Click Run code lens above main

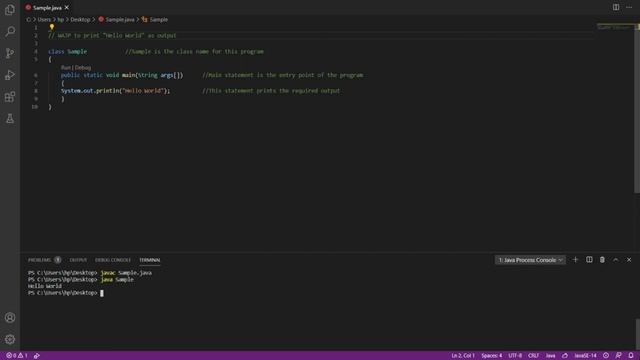click(66, 68)
